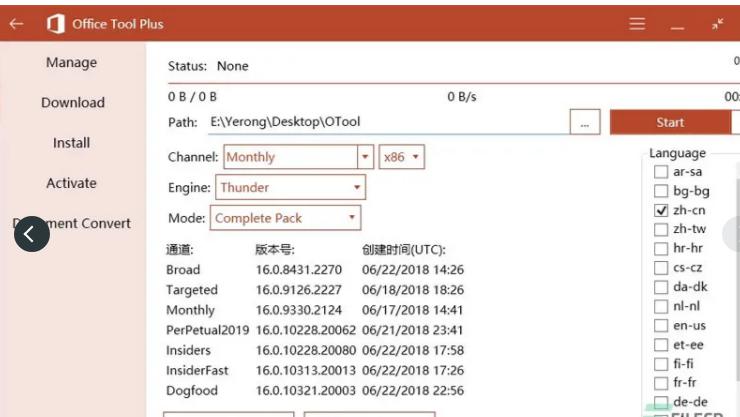Image resolution: width=740 pixels, height=417 pixels.
Task: Click the Status None text
Action: tap(208, 66)
